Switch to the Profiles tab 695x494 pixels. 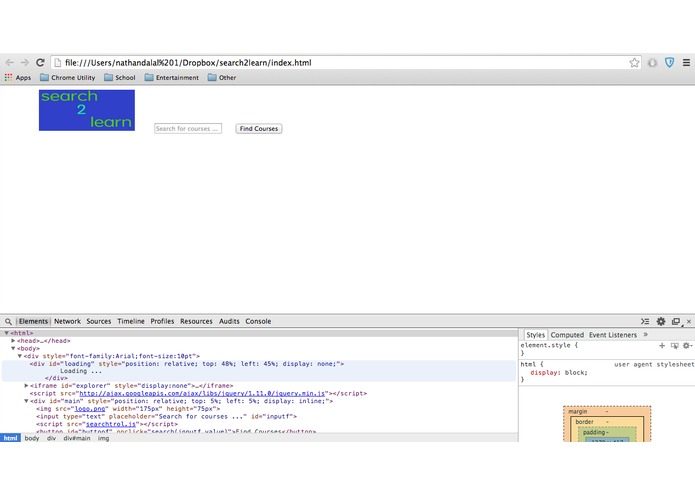[x=162, y=321]
